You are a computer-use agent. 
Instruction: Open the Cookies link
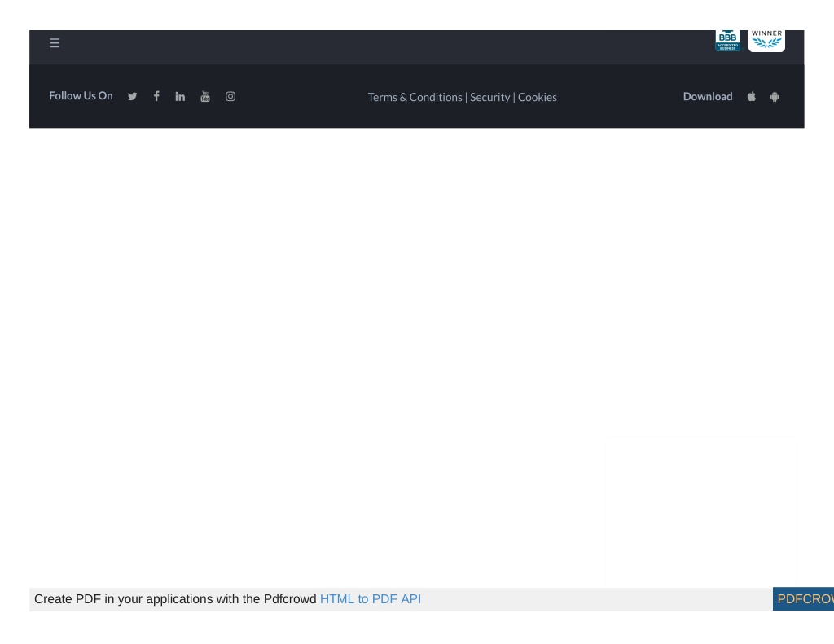(x=538, y=97)
